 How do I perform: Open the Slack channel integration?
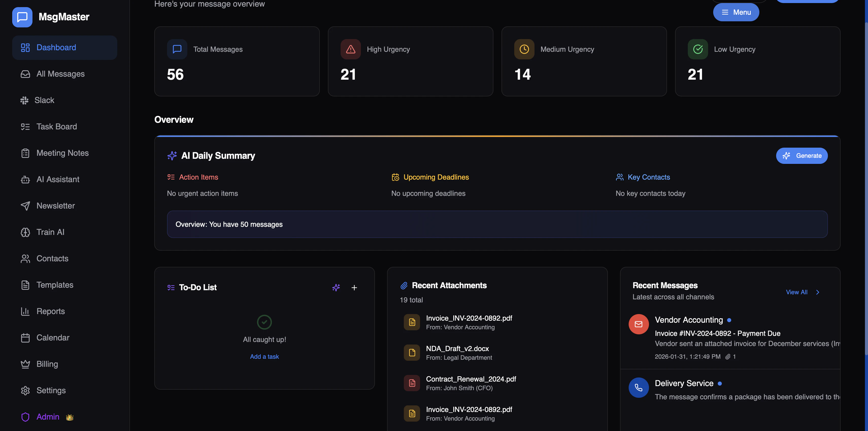click(x=44, y=100)
